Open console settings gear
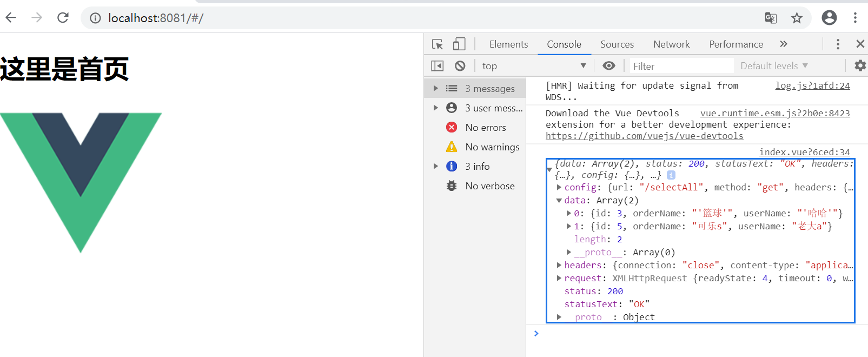868x357 pixels. click(860, 65)
